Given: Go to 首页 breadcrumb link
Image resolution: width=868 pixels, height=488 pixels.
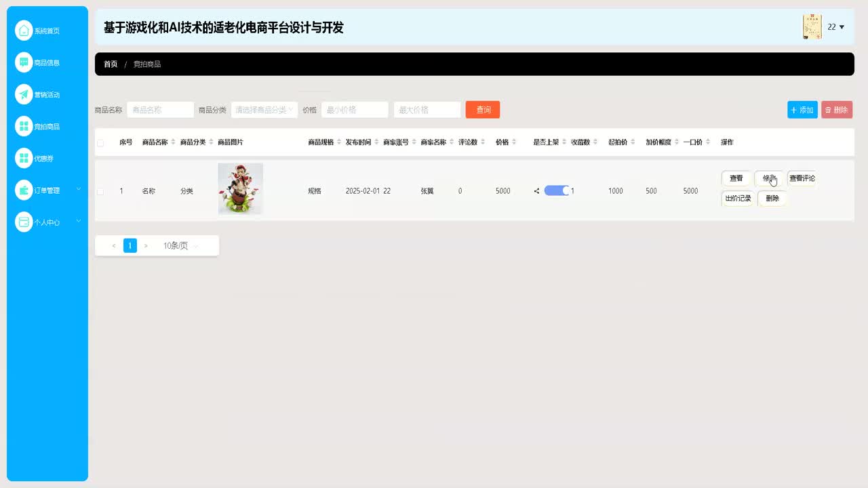Looking at the screenshot, I should 111,64.
